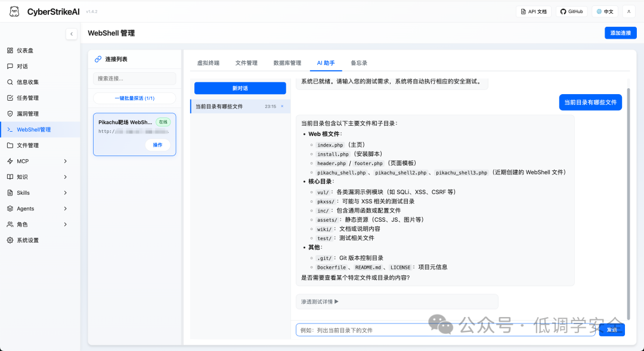Start a 新对话 conversation

pyautogui.click(x=240, y=88)
